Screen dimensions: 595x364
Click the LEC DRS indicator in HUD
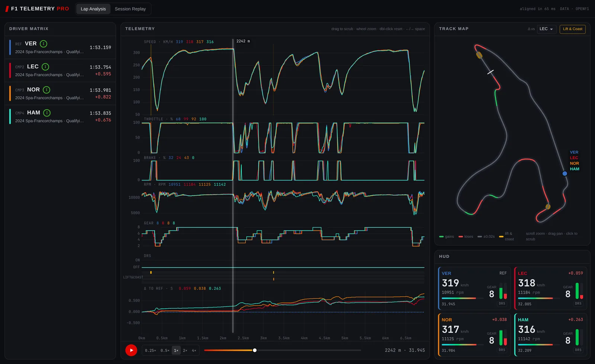pyautogui.click(x=578, y=303)
